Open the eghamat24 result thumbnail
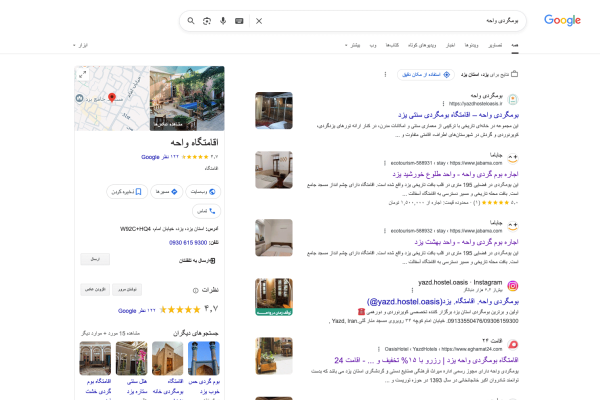 coord(274,356)
